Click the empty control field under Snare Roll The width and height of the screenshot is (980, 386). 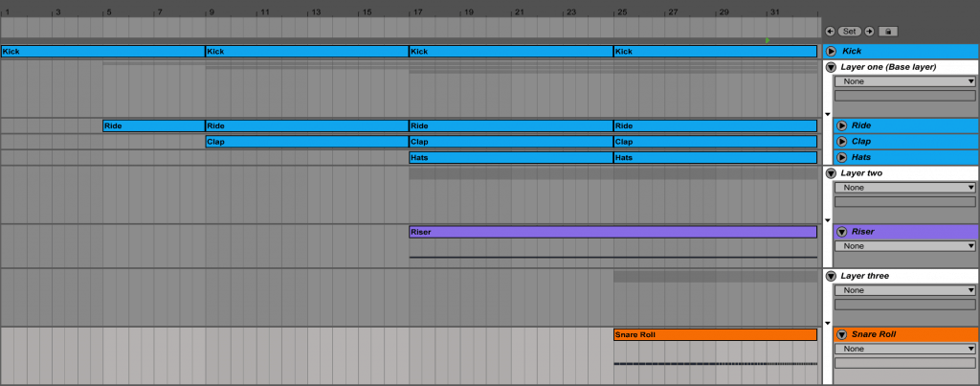905,363
